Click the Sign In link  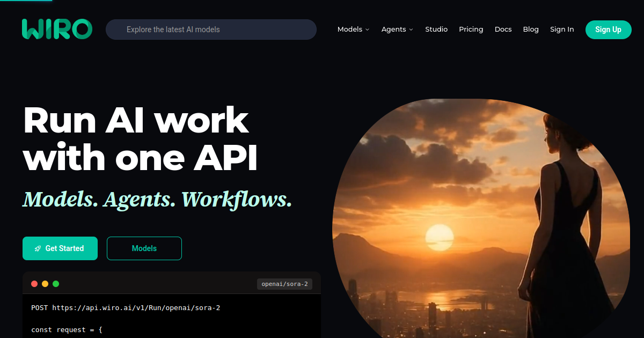pos(562,30)
